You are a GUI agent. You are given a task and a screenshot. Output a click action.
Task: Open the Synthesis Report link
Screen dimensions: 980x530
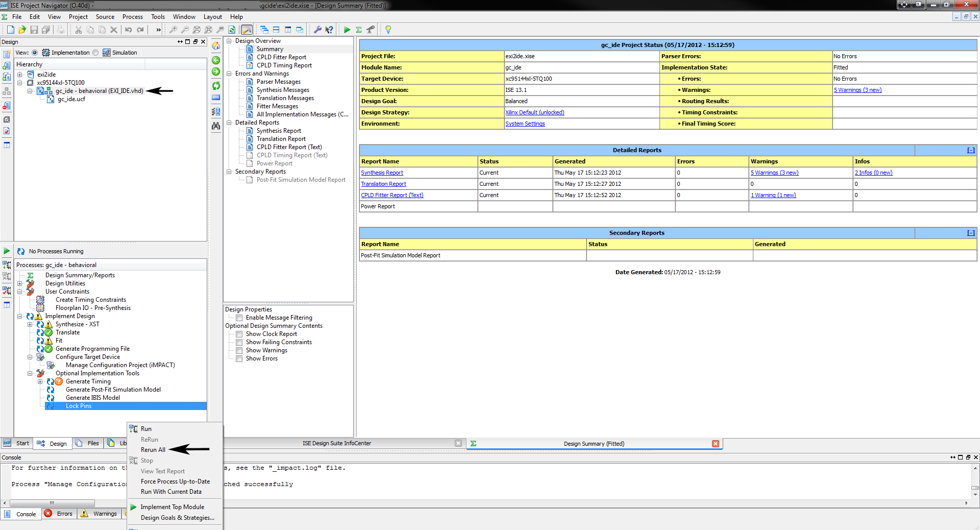click(382, 173)
